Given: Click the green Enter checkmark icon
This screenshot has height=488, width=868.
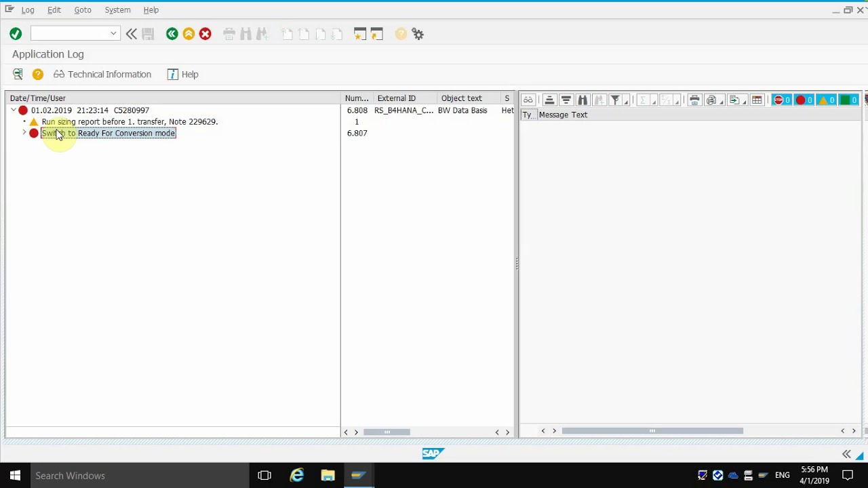Looking at the screenshot, I should click(16, 34).
